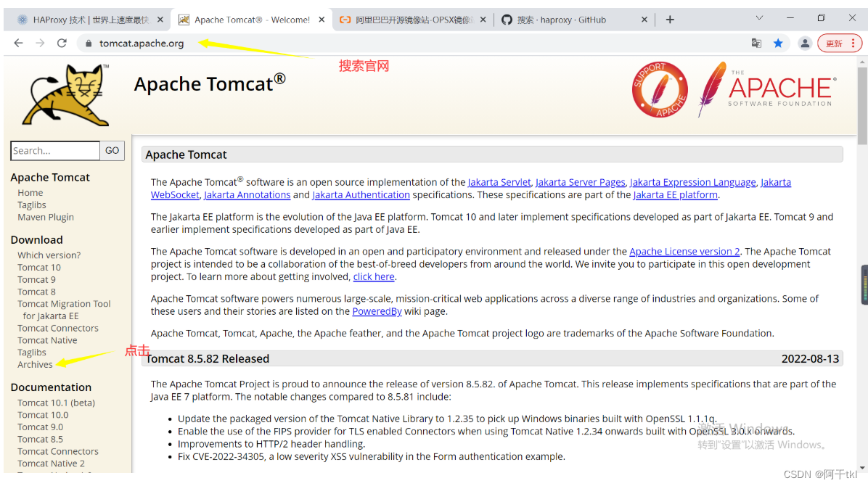Image resolution: width=868 pixels, height=486 pixels.
Task: Click the tomcat.apache.org address bar
Action: pyautogui.click(x=142, y=44)
